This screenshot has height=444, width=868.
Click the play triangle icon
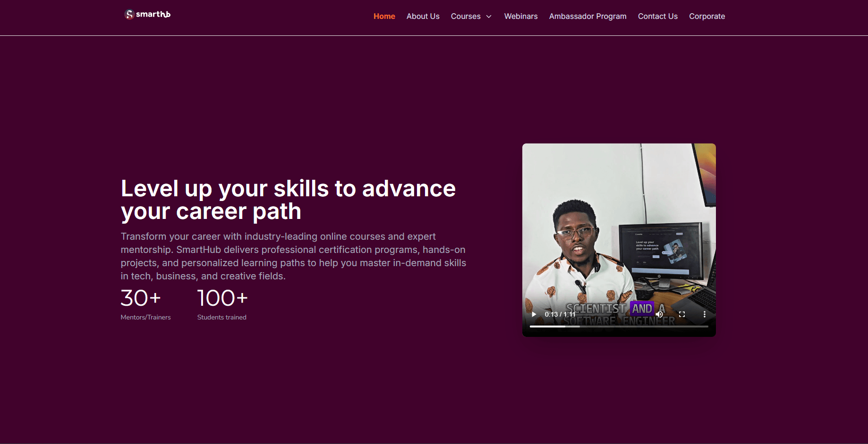point(533,314)
